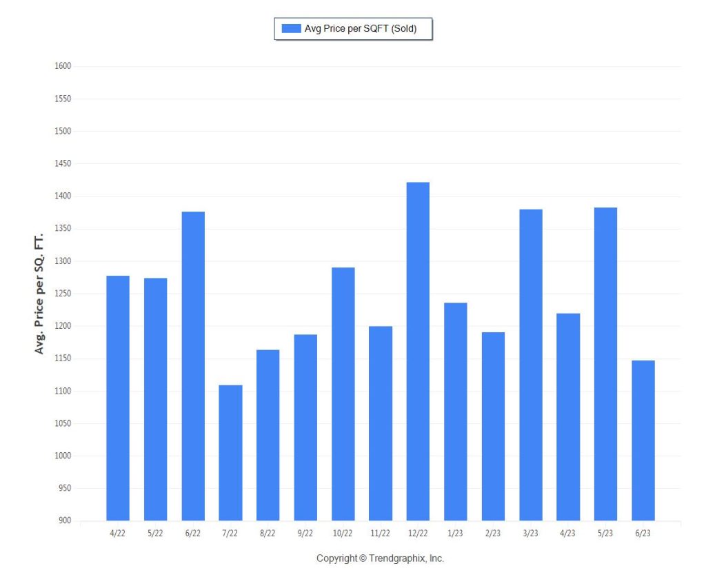Click the '3/23' x-axis label
Screen dimensions: 706x588
[530, 533]
